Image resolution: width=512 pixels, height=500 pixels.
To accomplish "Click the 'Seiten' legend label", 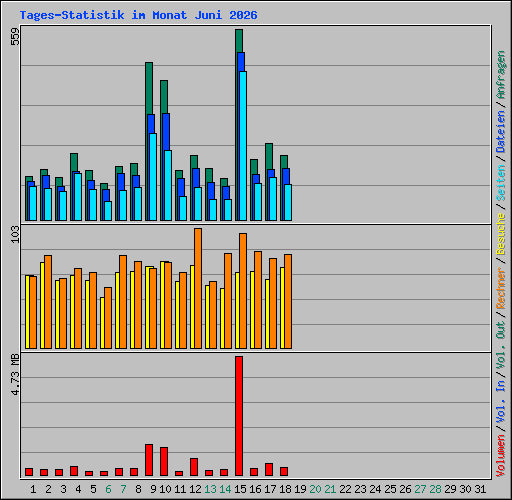I will click(501, 183).
